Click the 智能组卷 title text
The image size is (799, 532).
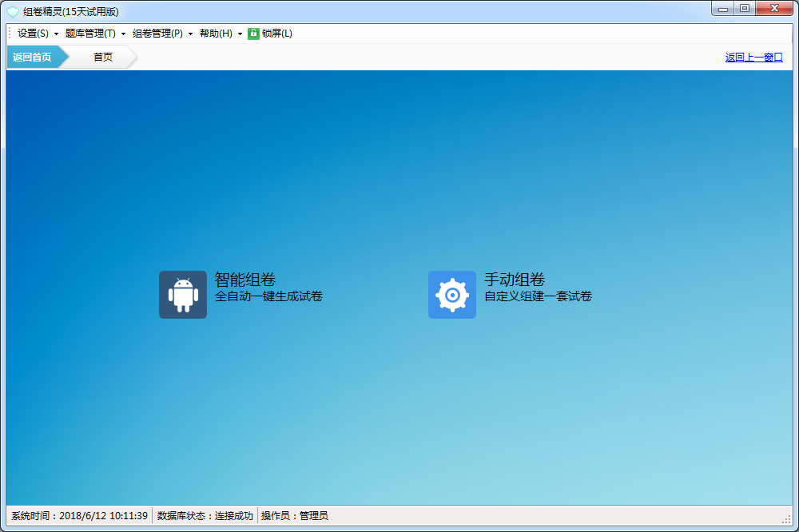[x=244, y=280]
